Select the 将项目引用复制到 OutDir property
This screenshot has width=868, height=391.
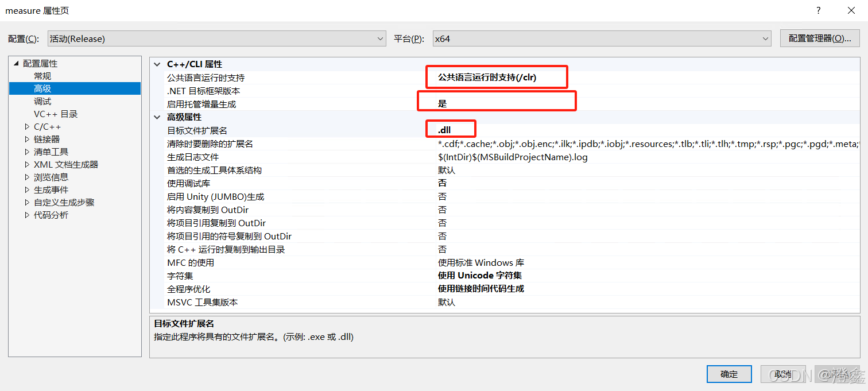pos(216,223)
